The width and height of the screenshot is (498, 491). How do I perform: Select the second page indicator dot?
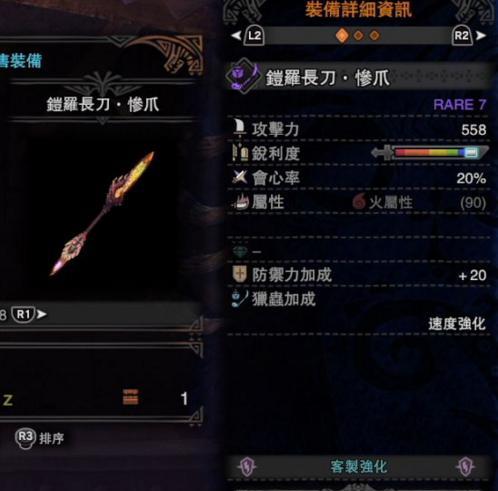[359, 36]
